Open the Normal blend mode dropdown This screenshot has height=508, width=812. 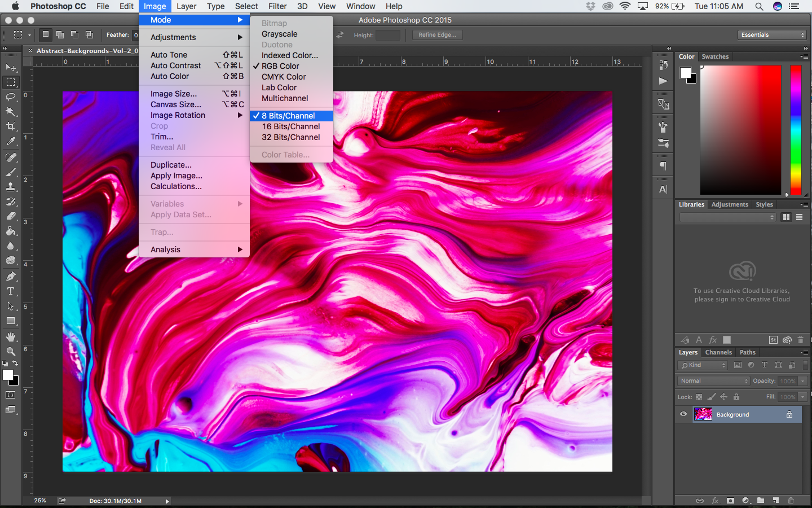(x=713, y=381)
